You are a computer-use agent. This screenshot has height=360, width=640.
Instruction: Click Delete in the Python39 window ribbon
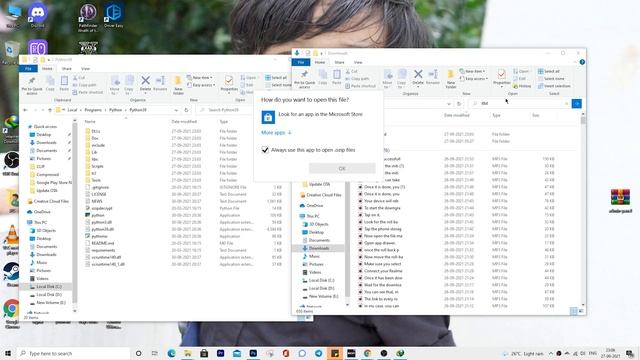[145, 83]
